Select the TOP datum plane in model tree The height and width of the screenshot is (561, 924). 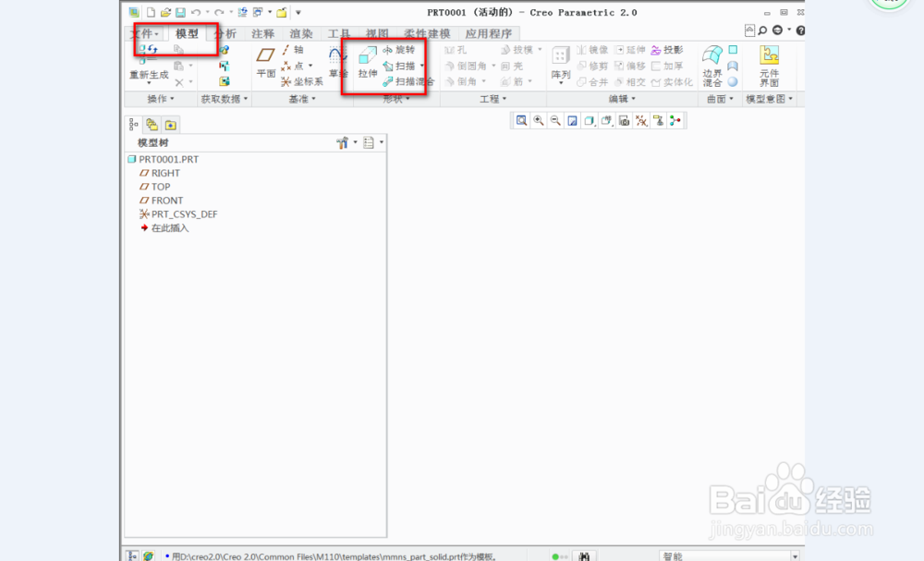(155, 187)
